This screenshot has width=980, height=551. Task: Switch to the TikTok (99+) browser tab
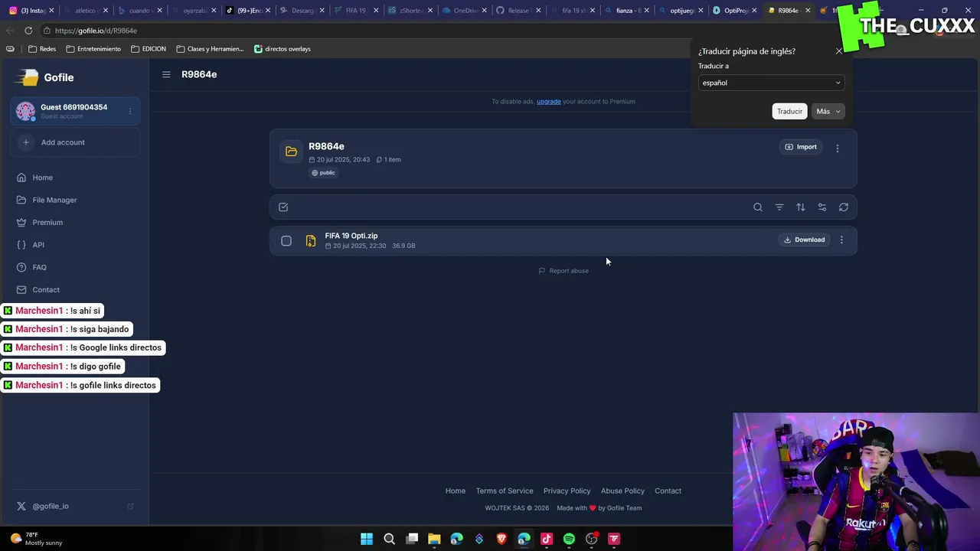click(247, 11)
